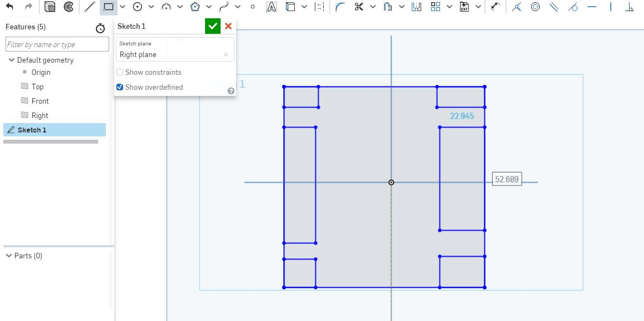The image size is (644, 321).
Task: Select the Corner rectangle tool
Action: (109, 7)
